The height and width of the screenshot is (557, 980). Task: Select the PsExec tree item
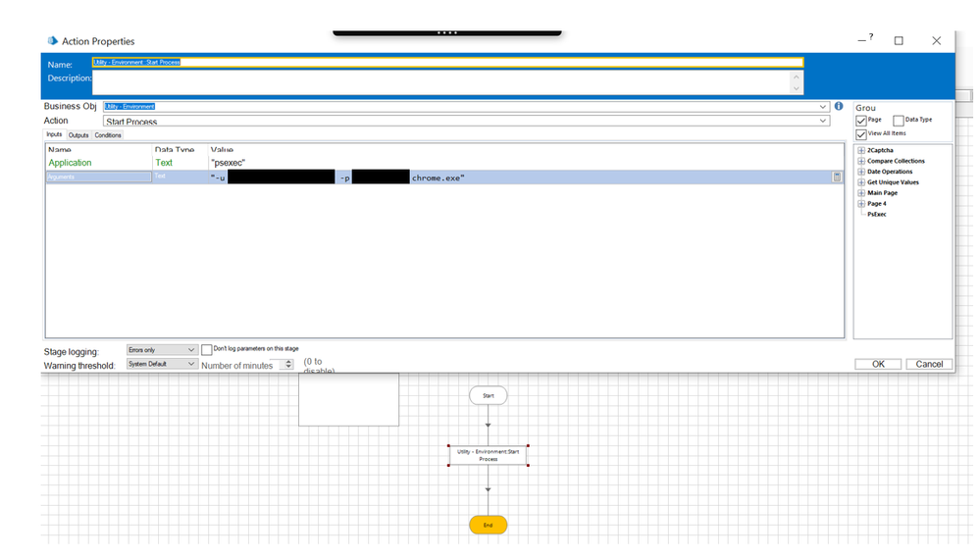[x=876, y=214]
